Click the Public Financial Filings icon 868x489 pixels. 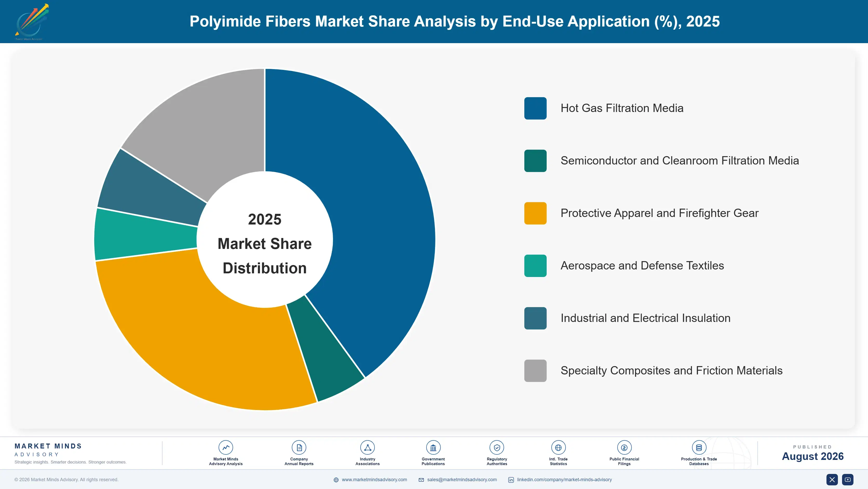[624, 447]
